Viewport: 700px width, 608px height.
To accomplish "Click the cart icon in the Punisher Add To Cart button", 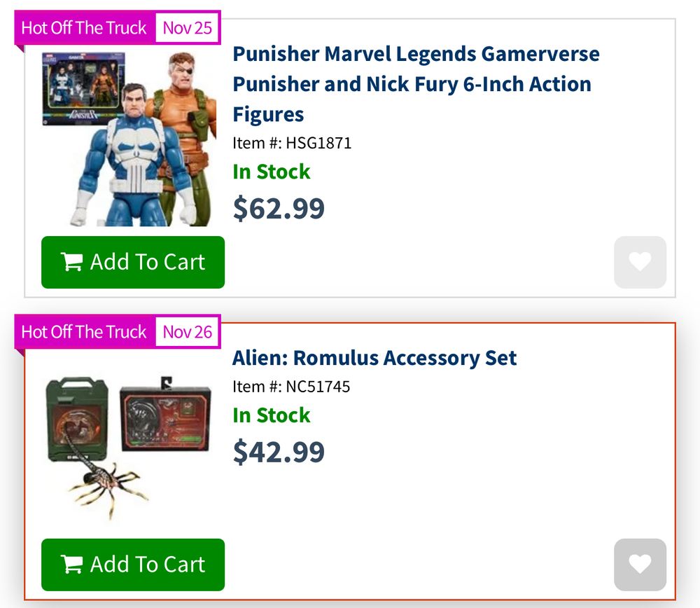I will coord(72,262).
